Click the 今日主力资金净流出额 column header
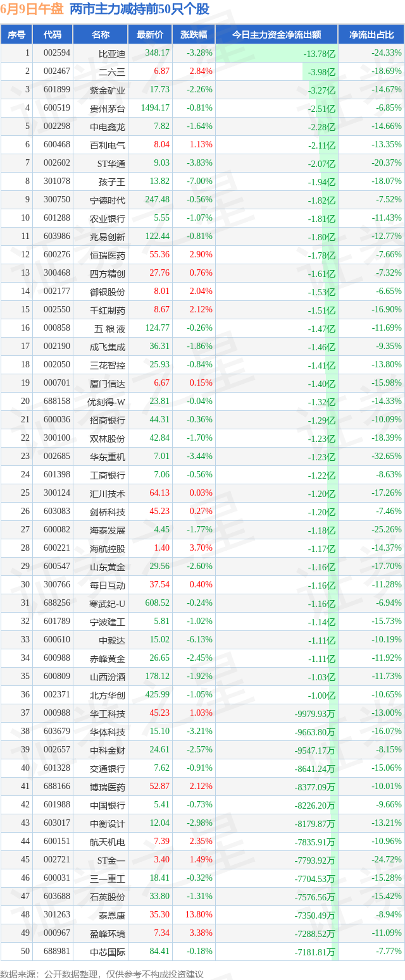This screenshot has width=405, height=980. (277, 34)
